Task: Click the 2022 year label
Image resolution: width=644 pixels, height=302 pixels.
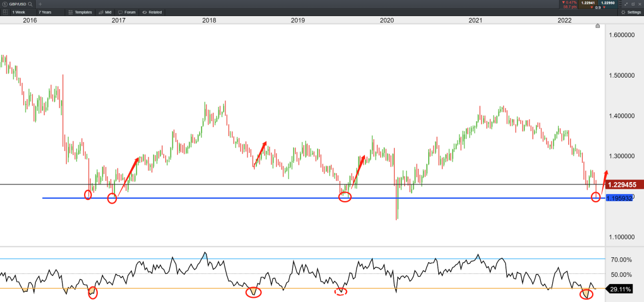Action: tap(565, 20)
